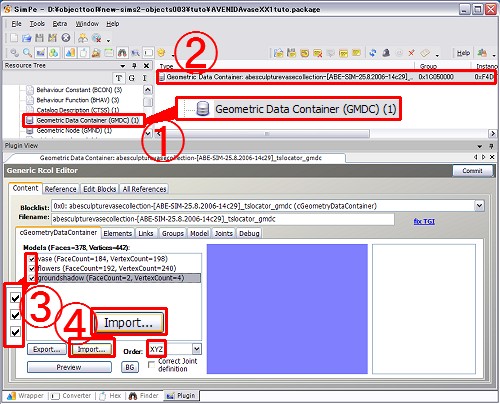The height and width of the screenshot is (404, 500).
Task: Click the New package icon in toolbar
Action: tap(14, 38)
